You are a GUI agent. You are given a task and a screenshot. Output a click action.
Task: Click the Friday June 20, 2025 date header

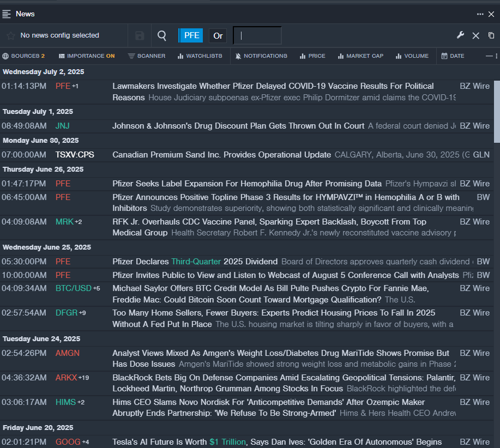(x=38, y=428)
